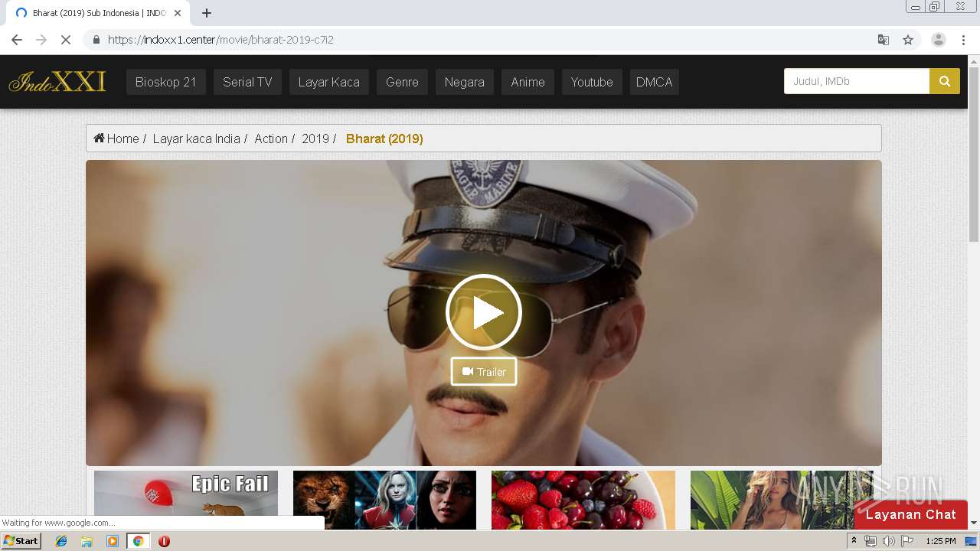Open DMCA page
Screen dimensions: 980x551
(x=655, y=82)
